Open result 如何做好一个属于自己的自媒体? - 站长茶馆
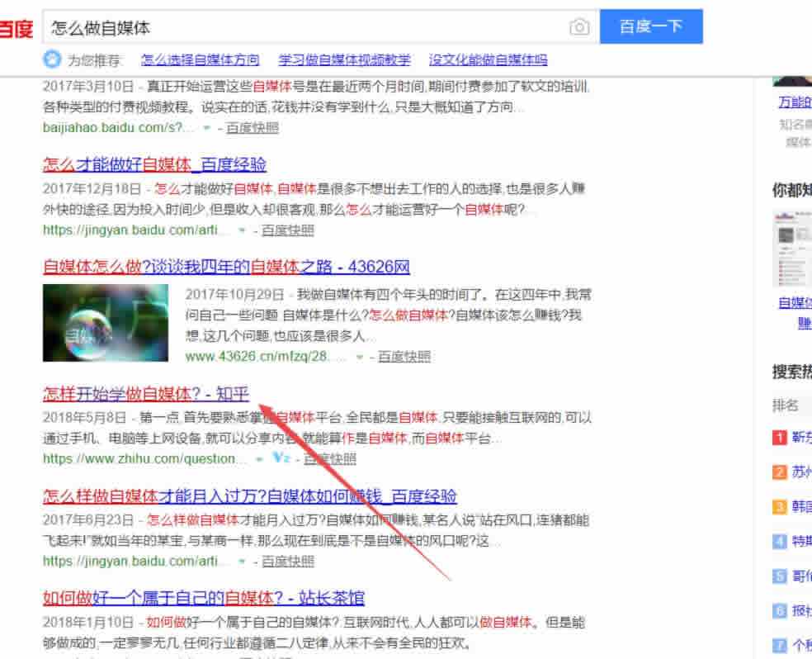 tap(204, 599)
